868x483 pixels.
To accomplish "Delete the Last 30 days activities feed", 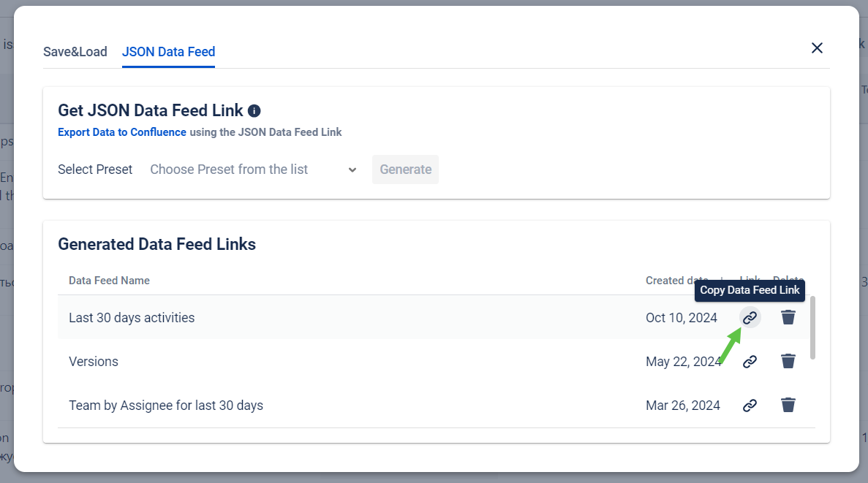I will pyautogui.click(x=788, y=318).
